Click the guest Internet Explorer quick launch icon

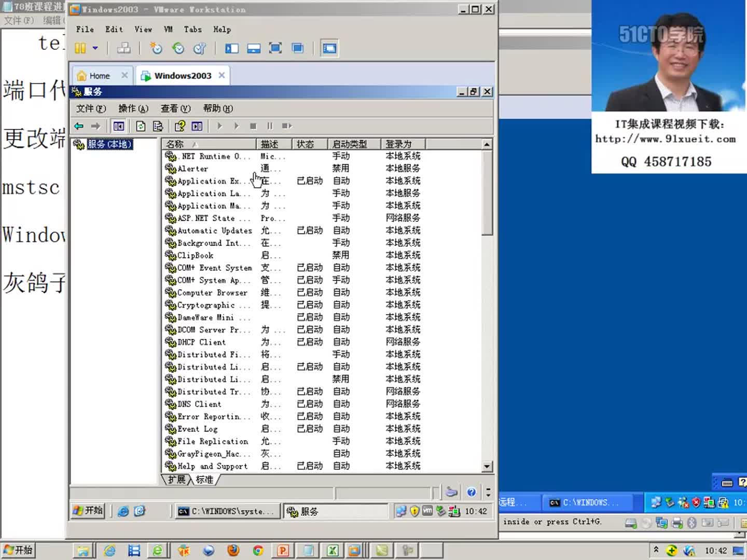pyautogui.click(x=123, y=511)
